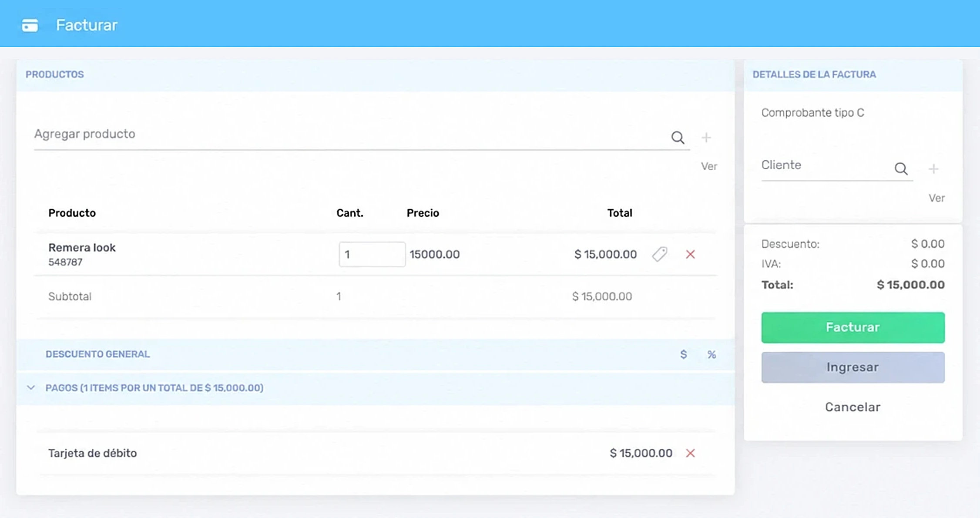Click the Subtotal quantity 1

point(339,296)
